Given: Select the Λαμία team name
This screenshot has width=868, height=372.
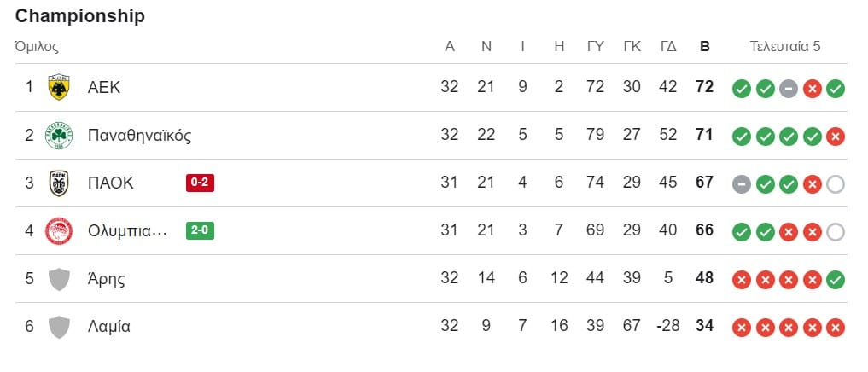Looking at the screenshot, I should [x=109, y=326].
